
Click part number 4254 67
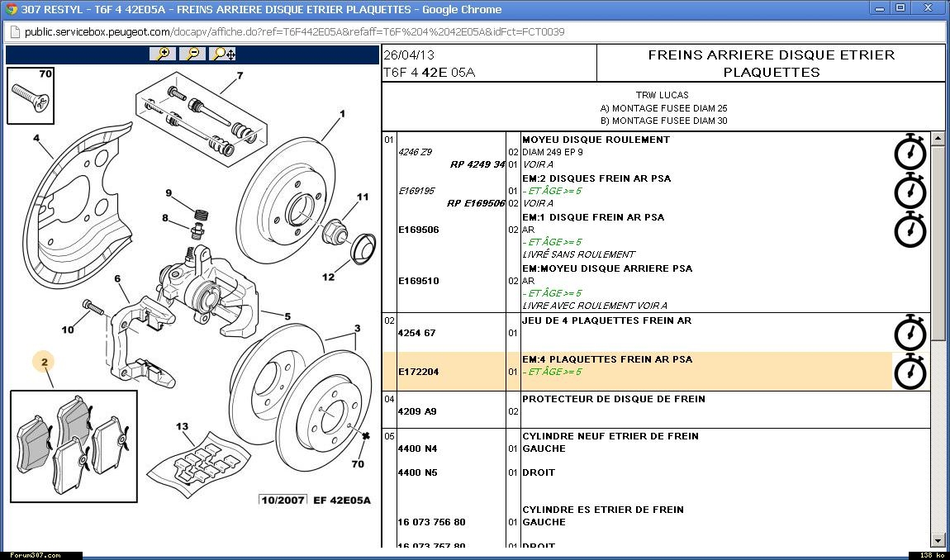[x=417, y=333]
